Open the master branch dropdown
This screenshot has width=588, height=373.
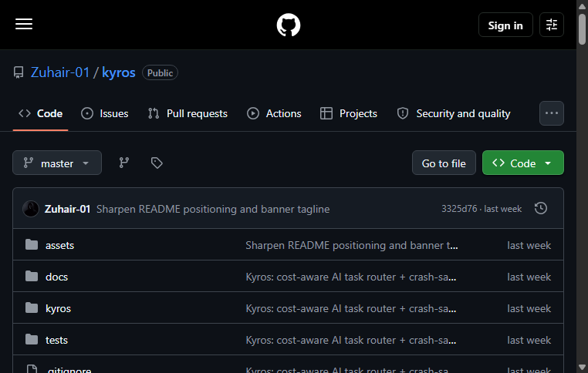[x=57, y=163]
